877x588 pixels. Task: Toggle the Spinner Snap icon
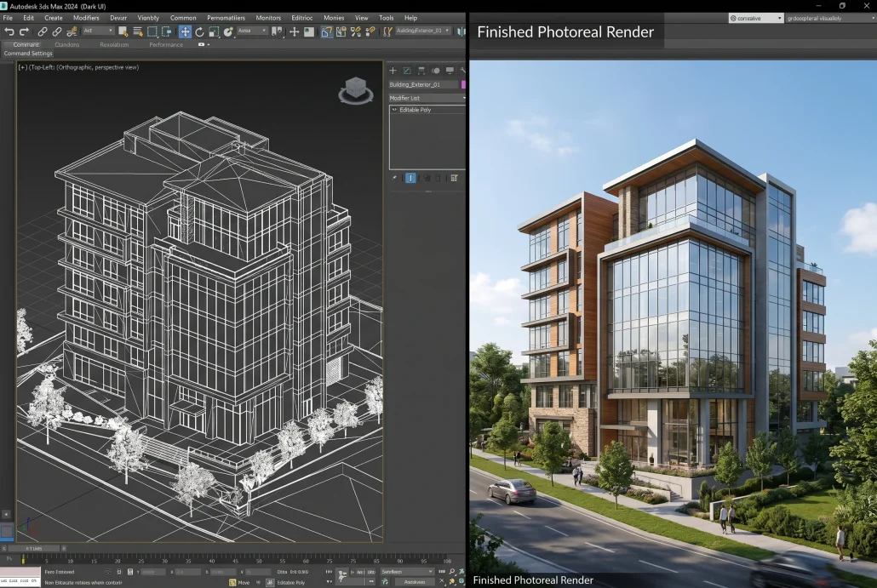click(370, 31)
